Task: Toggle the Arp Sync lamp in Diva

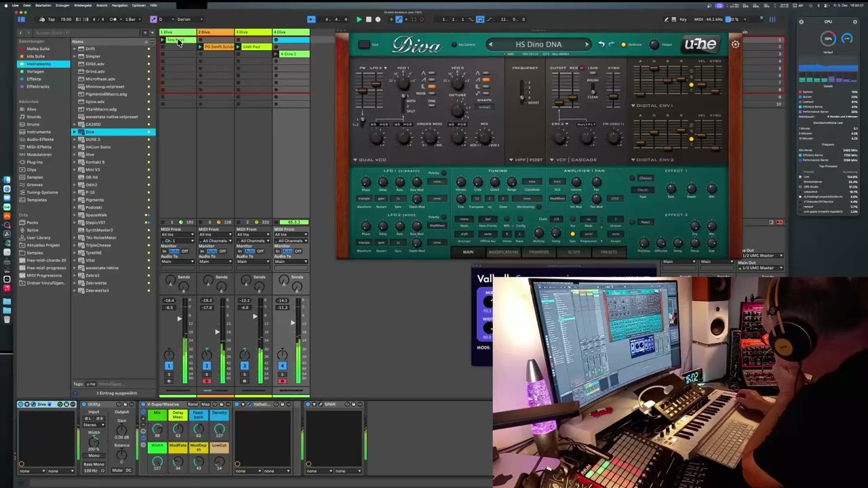Action: (x=572, y=234)
